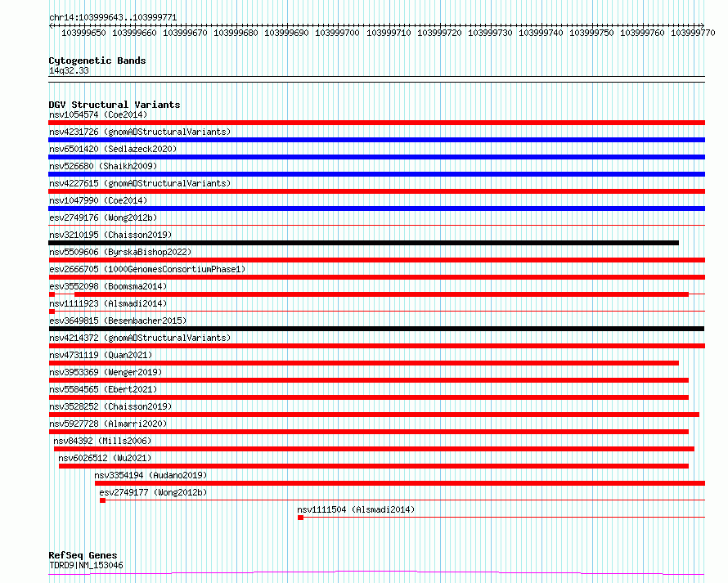Open the nsv4214372 (gnomADStructuralVariants) label

tap(140, 338)
